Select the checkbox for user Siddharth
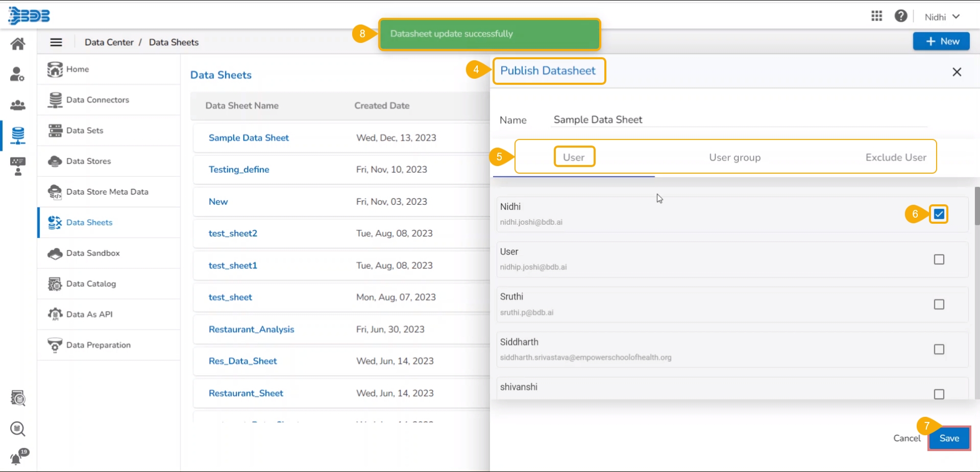 [x=939, y=349]
